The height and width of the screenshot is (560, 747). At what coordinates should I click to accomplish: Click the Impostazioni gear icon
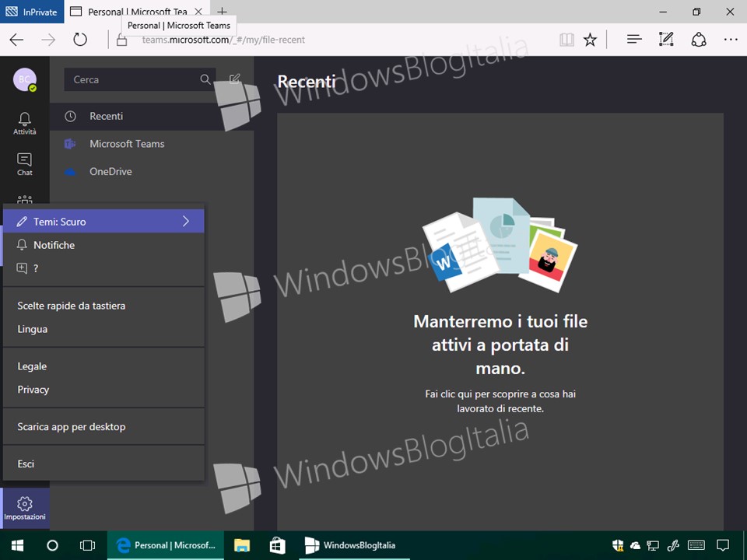[25, 508]
